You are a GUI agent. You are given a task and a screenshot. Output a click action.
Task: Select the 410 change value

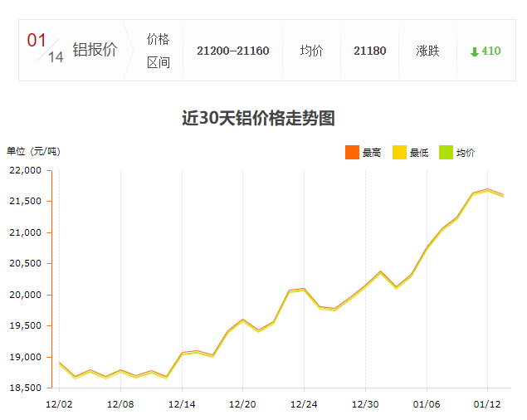(491, 51)
